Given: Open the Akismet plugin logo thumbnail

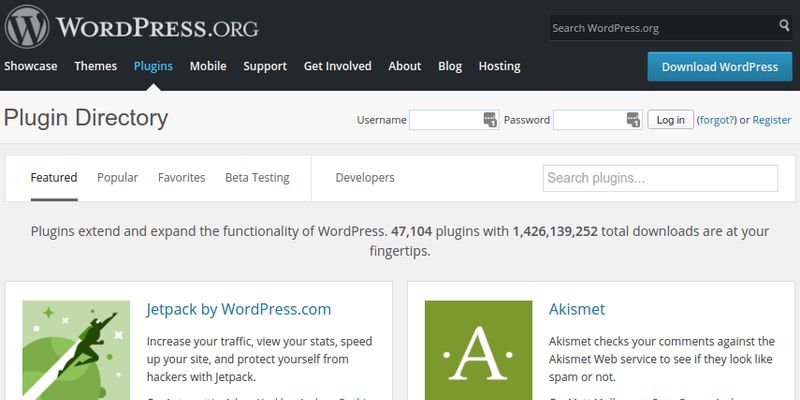Looking at the screenshot, I should (x=478, y=350).
